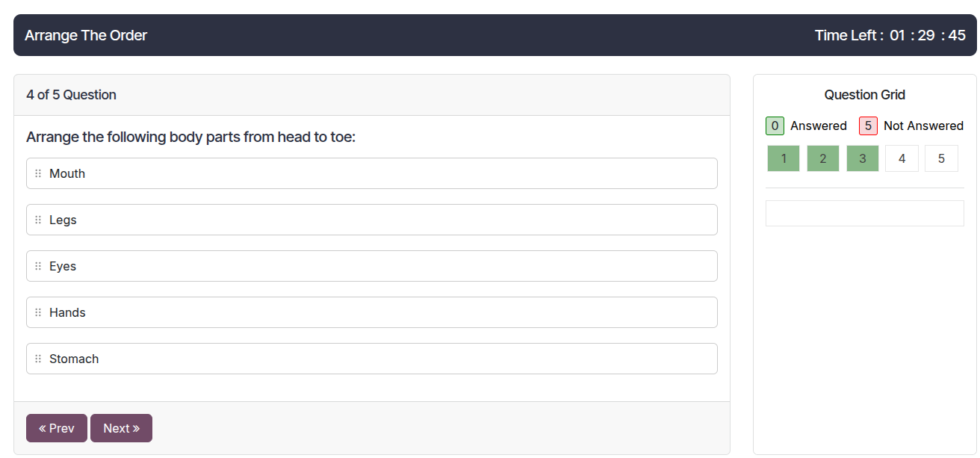Click the green Answered count badge
The image size is (980, 458).
[775, 126]
